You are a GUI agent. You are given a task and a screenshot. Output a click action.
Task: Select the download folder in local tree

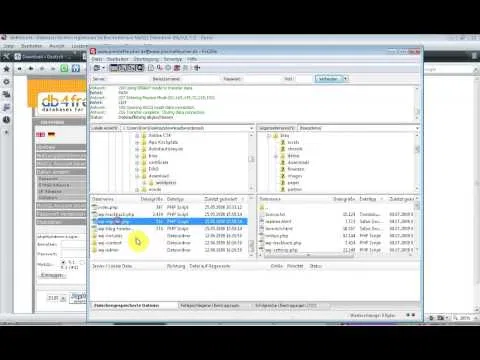(x=159, y=176)
